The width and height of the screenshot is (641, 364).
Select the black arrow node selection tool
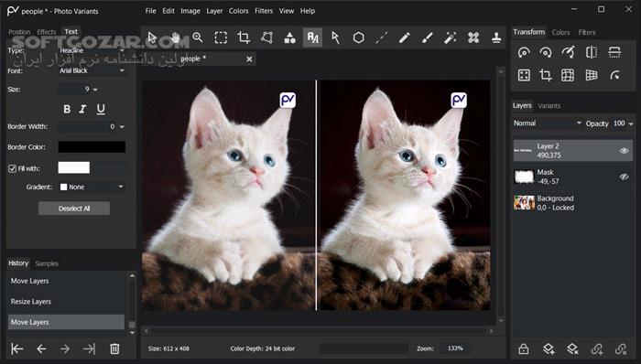(336, 37)
